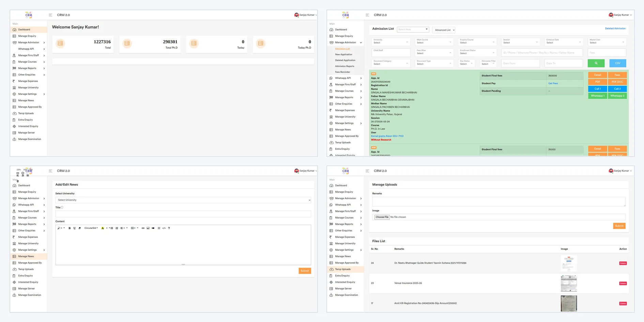Toggle underline in the news content editor
644x322 pixels.
(x=75, y=228)
